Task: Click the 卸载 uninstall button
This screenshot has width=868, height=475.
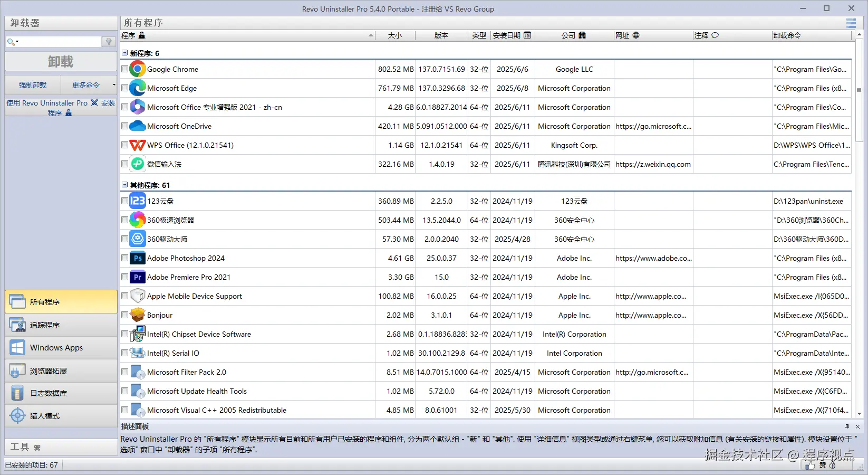Action: (61, 62)
